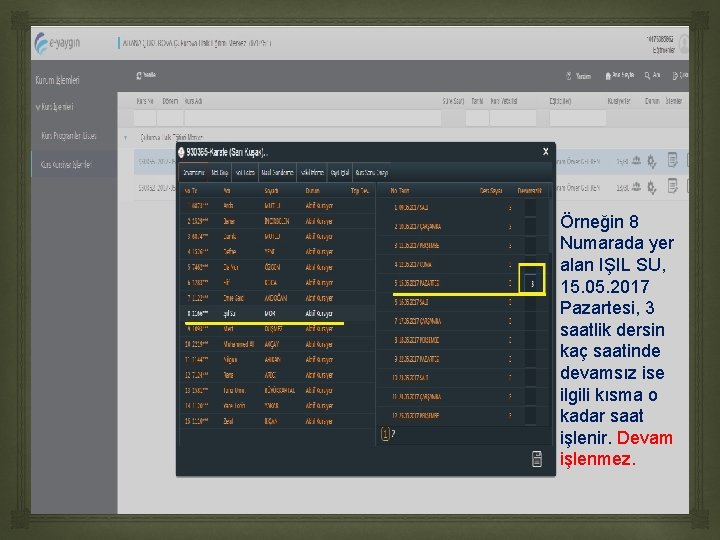The width and height of the screenshot is (720, 540).
Task: Collapse Çukurova Halk Eğitimi Merkezi group
Action: coord(126,137)
